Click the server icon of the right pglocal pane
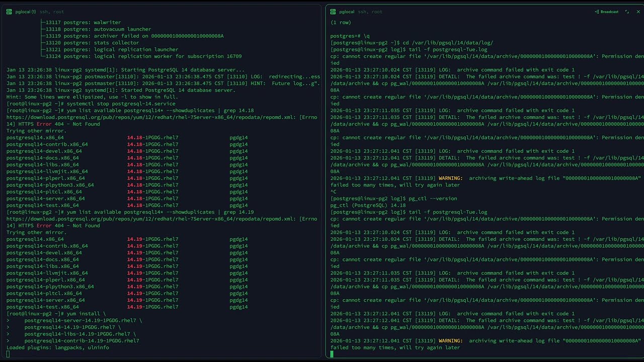The width and height of the screenshot is (644, 362). click(333, 12)
